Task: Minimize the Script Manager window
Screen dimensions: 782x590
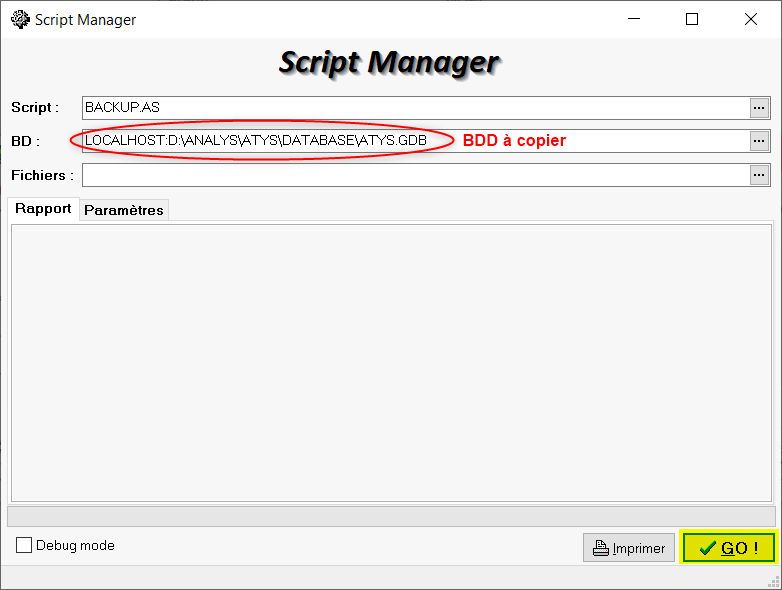Action: 634,19
